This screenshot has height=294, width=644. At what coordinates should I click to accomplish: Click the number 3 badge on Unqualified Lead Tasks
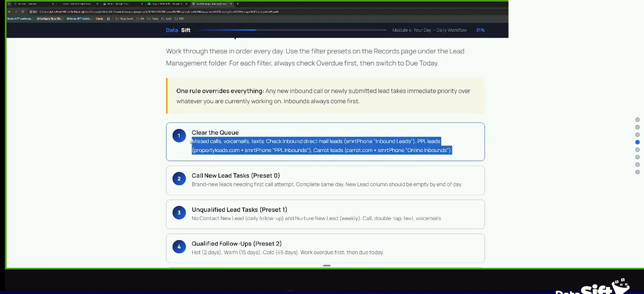[179, 212]
